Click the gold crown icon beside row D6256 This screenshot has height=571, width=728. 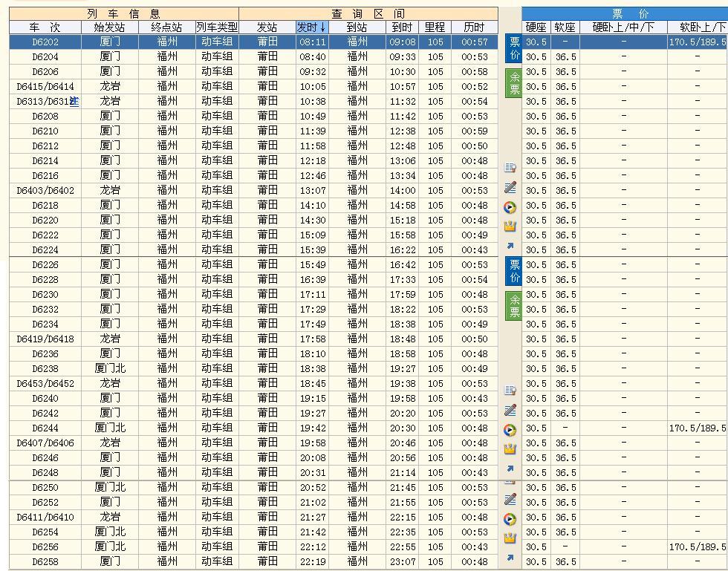(x=510, y=538)
